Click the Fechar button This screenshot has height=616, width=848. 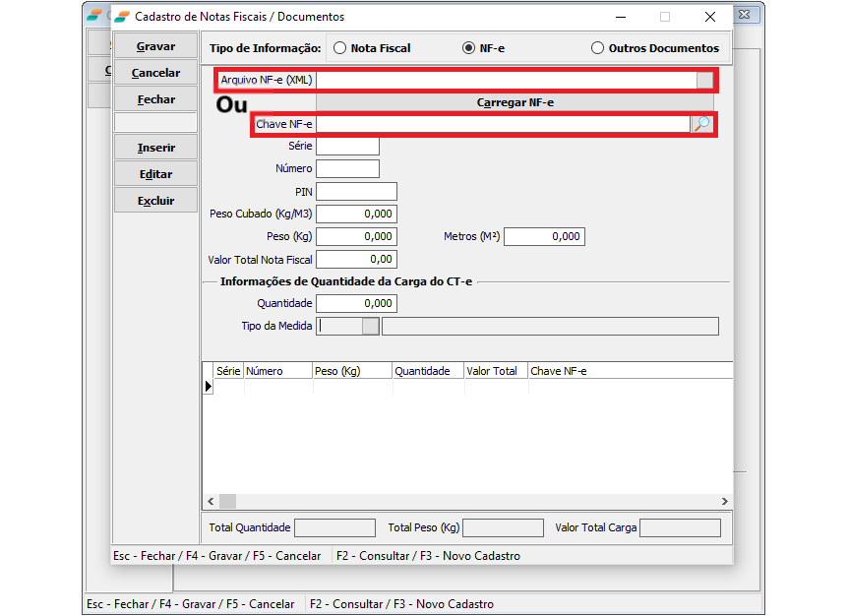[155, 99]
